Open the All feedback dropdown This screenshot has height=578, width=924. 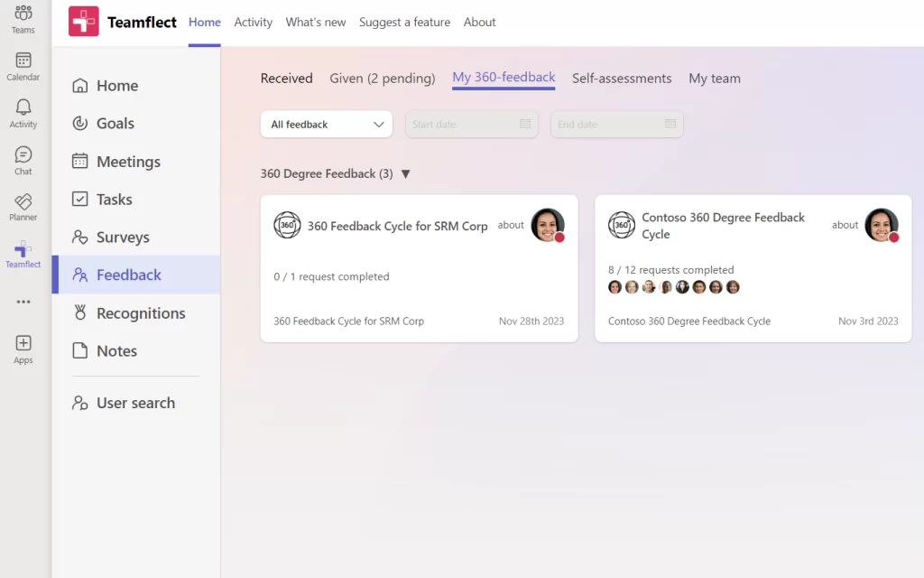326,124
